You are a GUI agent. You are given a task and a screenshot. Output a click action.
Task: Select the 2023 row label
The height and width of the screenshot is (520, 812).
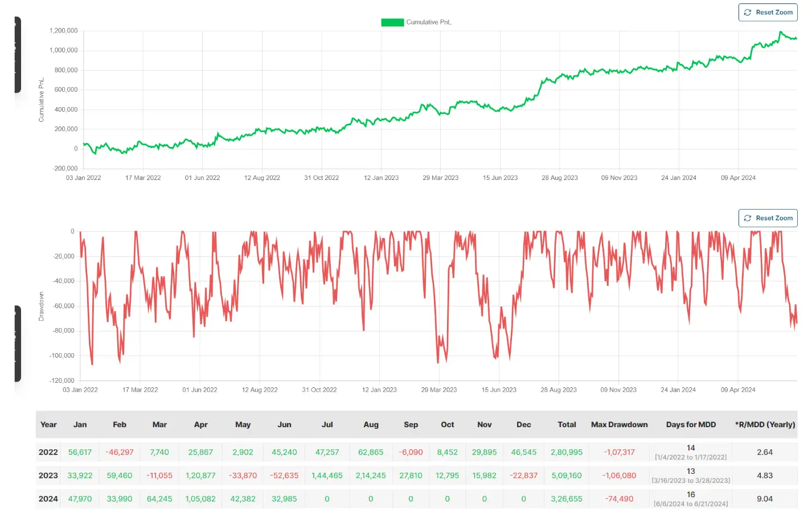(x=48, y=476)
